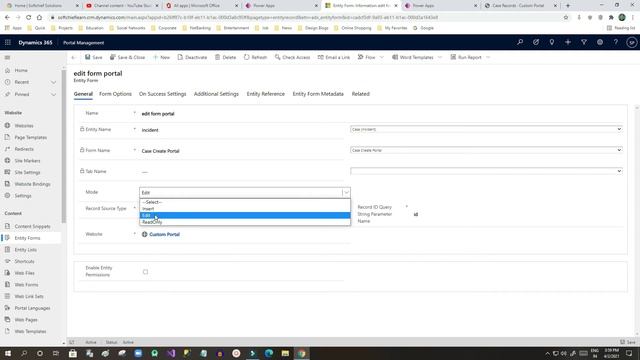Screen dimensions: 640x360
Task: Expand Word Templates dropdown chevron
Action: pos(440,58)
